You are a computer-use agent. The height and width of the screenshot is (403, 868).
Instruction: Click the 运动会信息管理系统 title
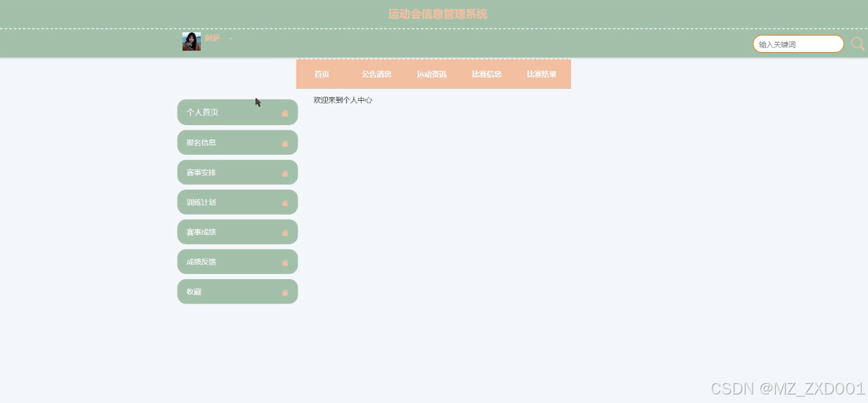click(438, 14)
